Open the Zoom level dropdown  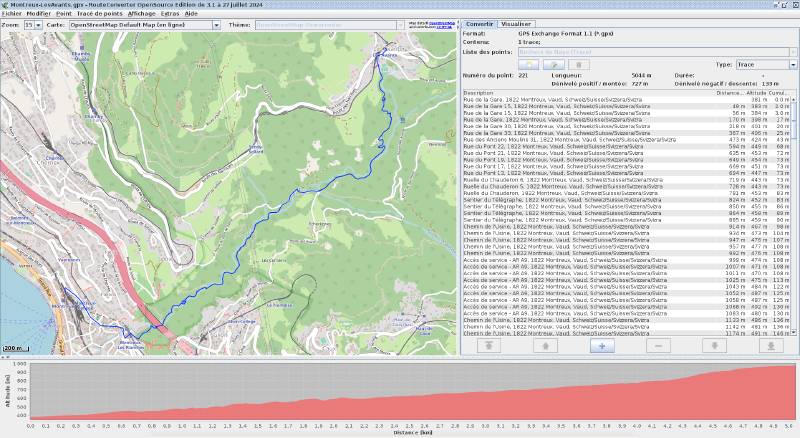click(32, 24)
